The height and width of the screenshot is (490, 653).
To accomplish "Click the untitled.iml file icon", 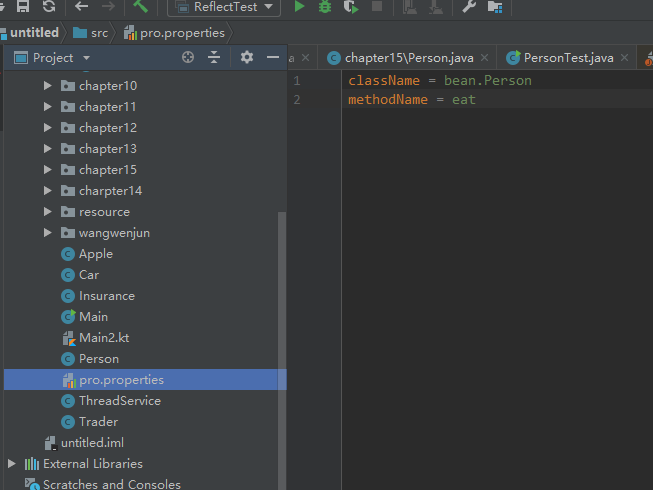I will (x=50, y=443).
